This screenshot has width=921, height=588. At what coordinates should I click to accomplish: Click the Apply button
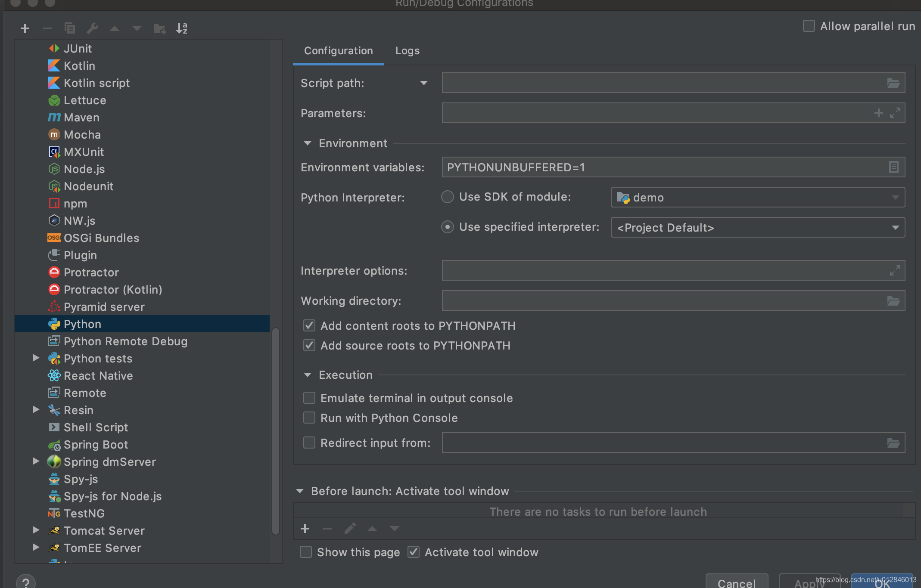click(809, 582)
